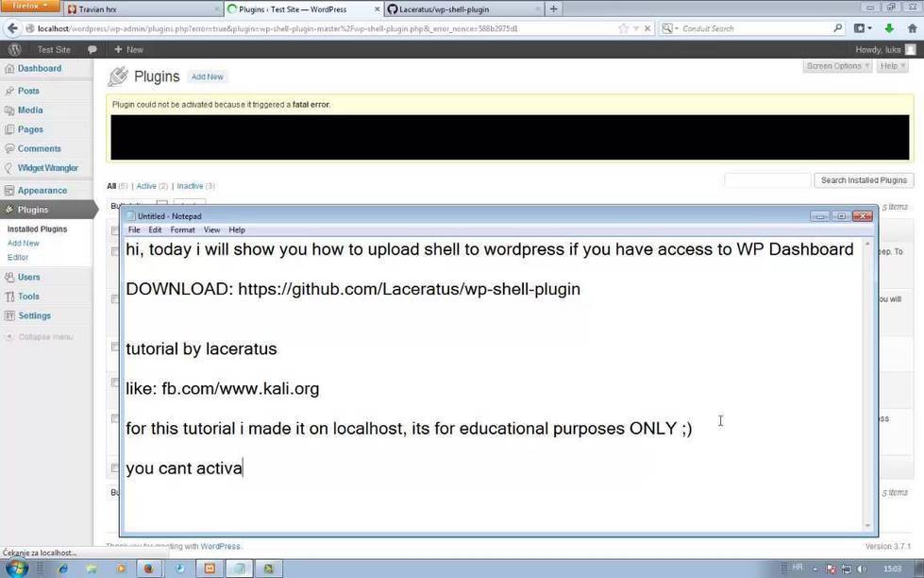The image size is (924, 578).
Task: Open Notepad Edit menu
Action: coord(155,230)
